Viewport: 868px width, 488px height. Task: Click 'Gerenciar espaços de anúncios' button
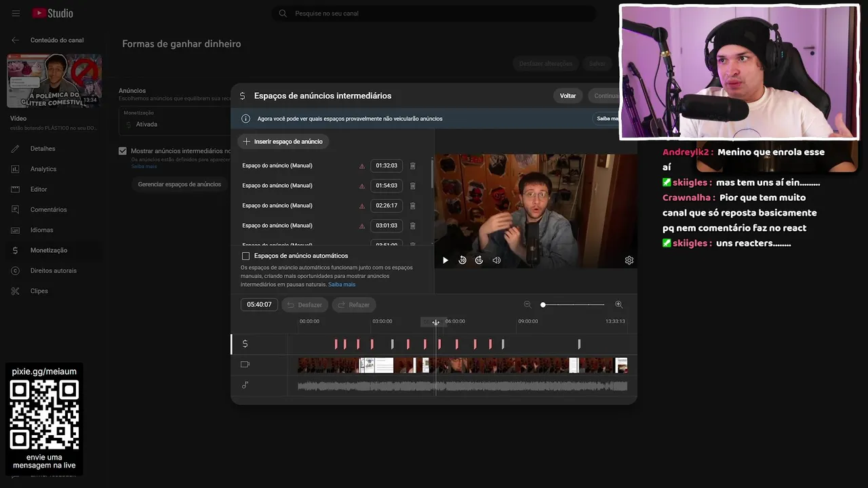(x=180, y=184)
